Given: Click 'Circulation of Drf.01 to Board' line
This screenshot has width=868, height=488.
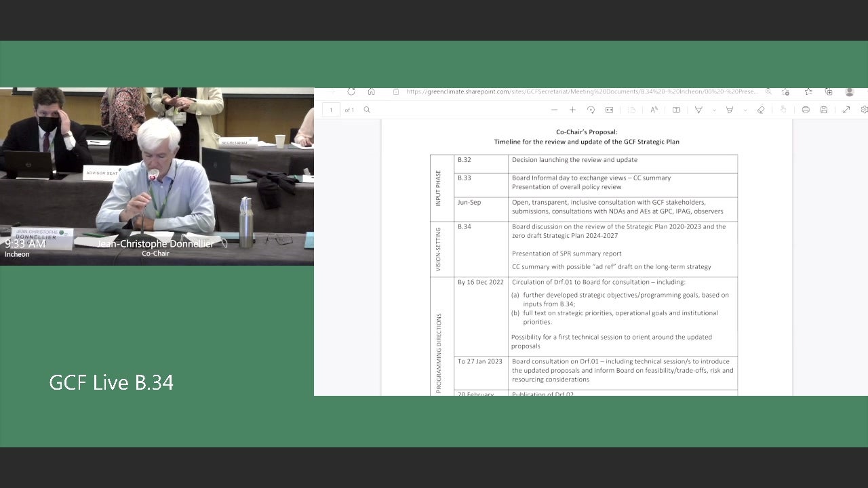Looking at the screenshot, I should coord(598,282).
